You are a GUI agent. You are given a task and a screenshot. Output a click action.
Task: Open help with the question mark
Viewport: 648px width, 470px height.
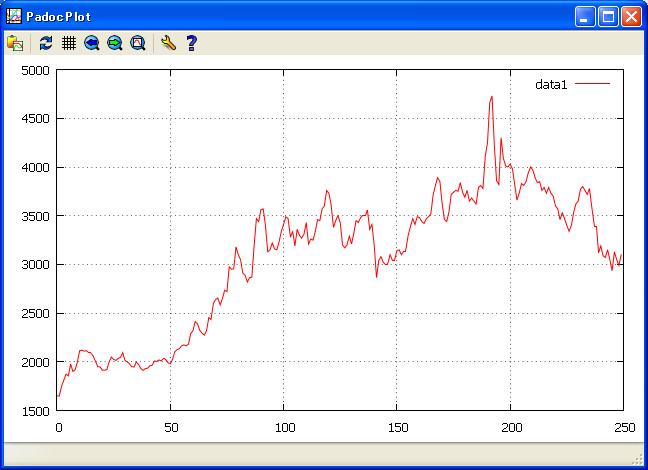click(192, 43)
